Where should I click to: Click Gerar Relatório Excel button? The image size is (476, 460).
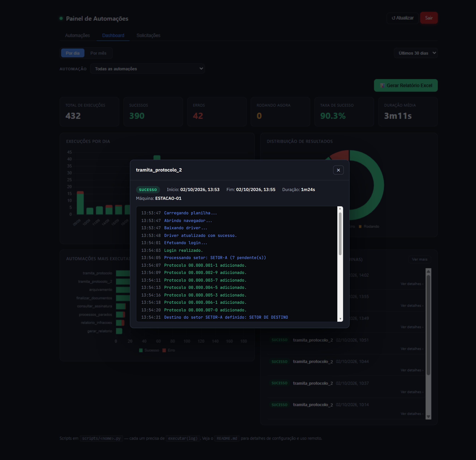point(406,86)
